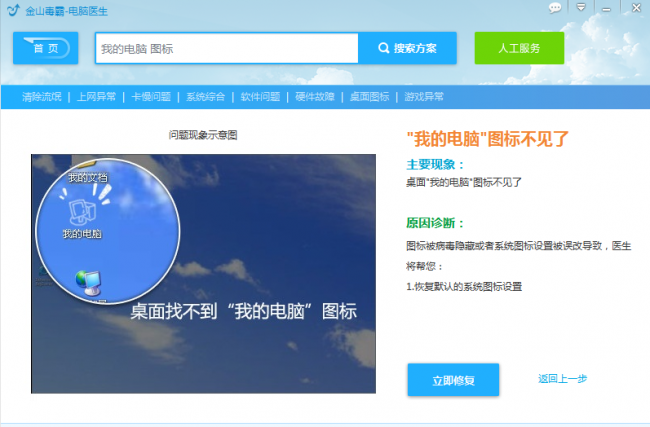Select the 硬件故障 category
Image resolution: width=650 pixels, height=427 pixels.
(x=315, y=97)
